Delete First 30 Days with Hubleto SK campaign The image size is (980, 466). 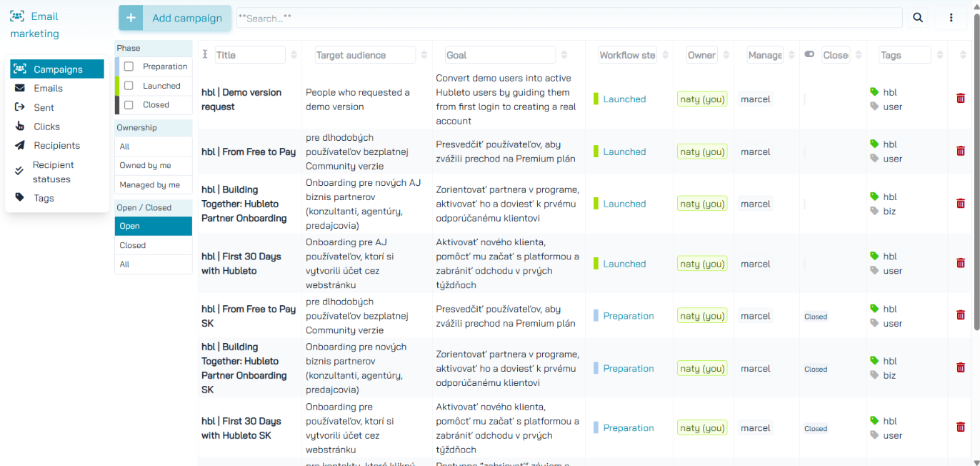click(961, 427)
